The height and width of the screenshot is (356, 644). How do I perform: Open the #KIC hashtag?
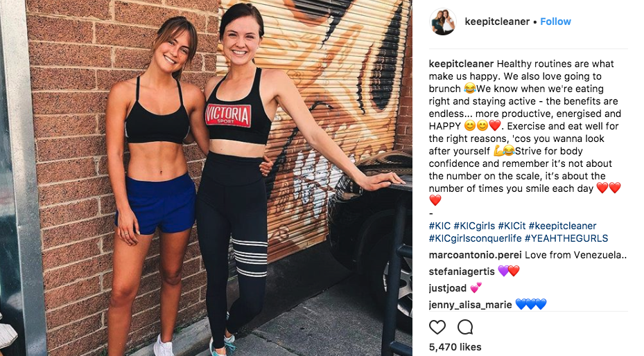click(440, 226)
